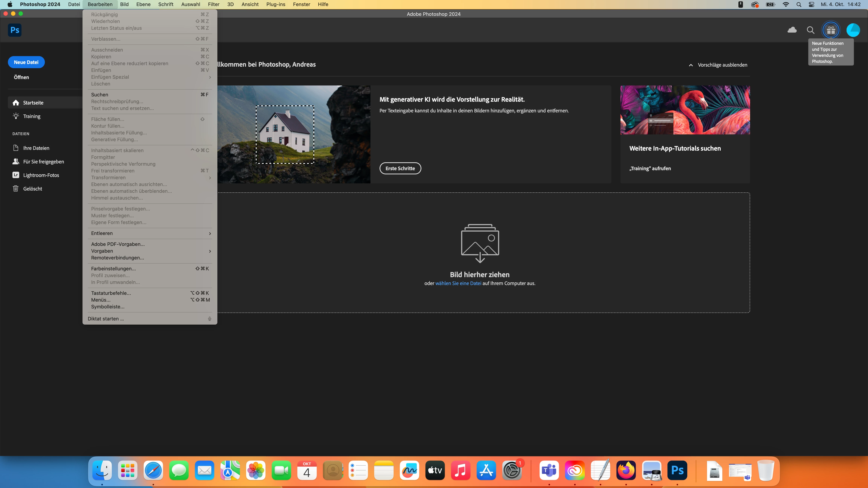Open the Gelöscht trash section
This screenshot has height=488, width=868.
(32, 189)
